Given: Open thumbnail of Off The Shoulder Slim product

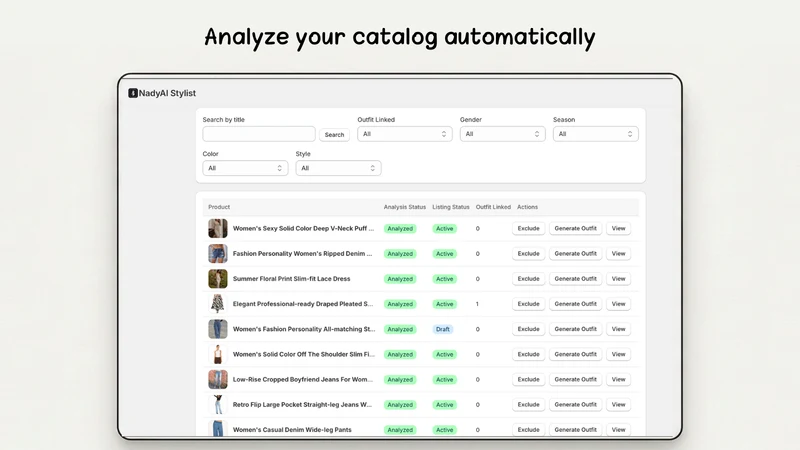Looking at the screenshot, I should pos(218,354).
